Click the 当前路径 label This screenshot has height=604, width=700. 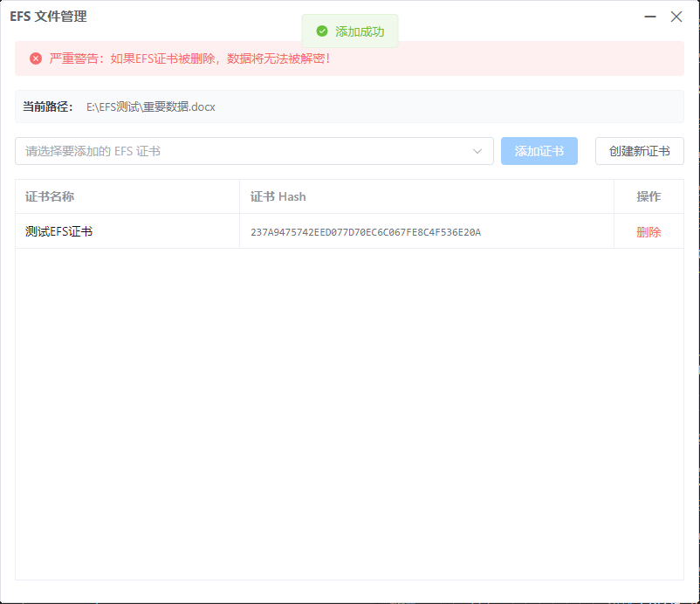48,106
